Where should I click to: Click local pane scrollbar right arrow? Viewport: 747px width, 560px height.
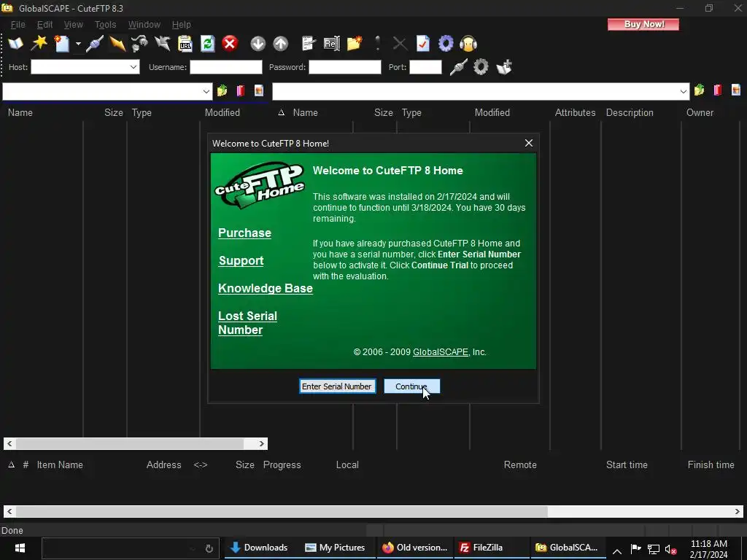click(262, 444)
